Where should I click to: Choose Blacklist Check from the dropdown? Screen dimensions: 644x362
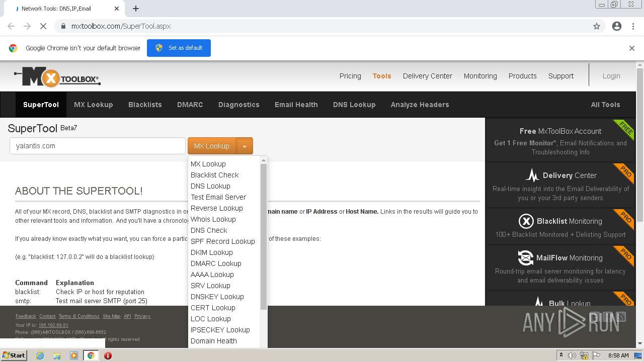coord(214,175)
